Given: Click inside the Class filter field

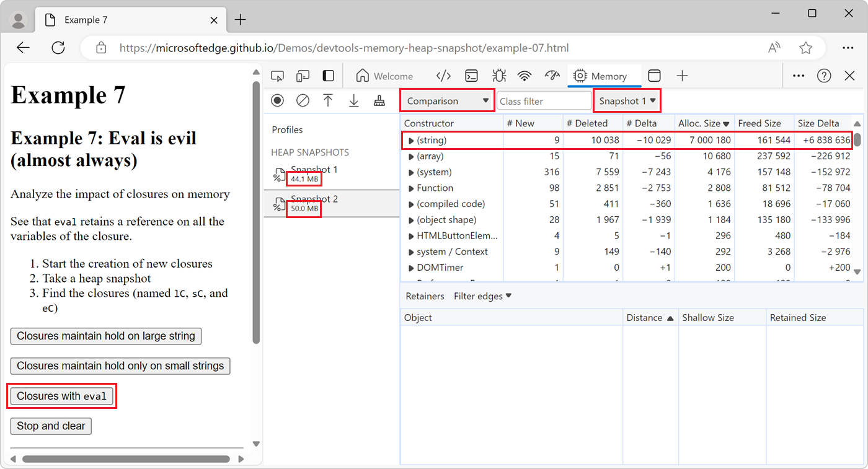Looking at the screenshot, I should pos(544,100).
